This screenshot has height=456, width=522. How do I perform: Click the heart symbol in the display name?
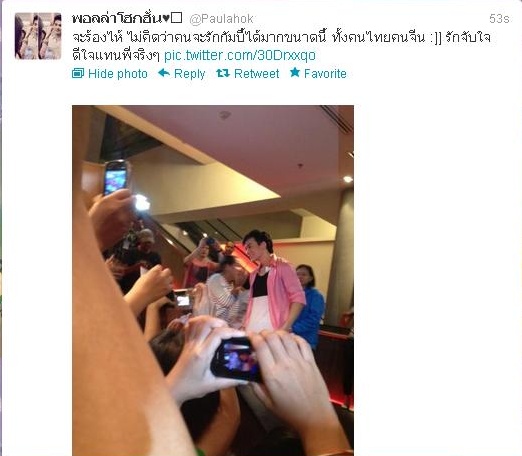point(166,19)
